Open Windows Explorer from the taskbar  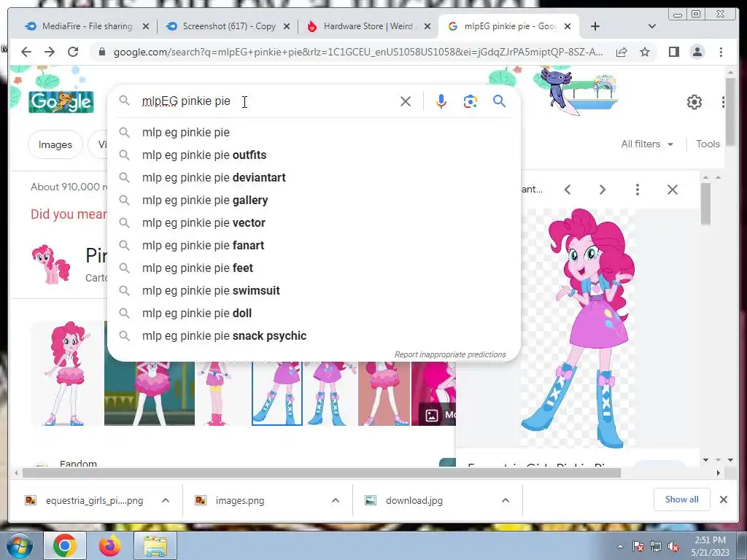click(x=155, y=545)
